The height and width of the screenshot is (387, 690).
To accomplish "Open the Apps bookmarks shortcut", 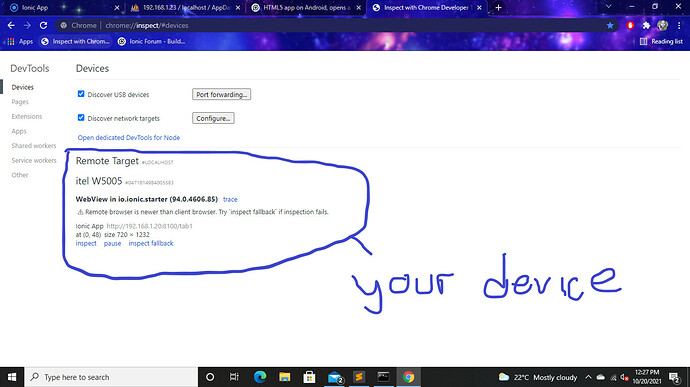I will [x=20, y=41].
